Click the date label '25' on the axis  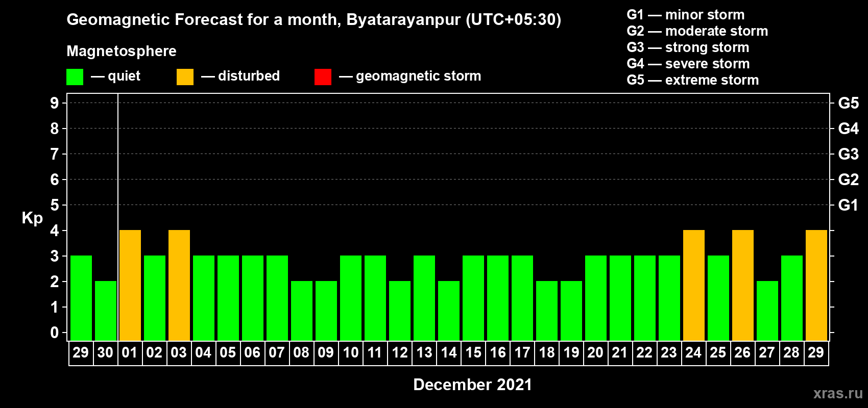(x=718, y=352)
